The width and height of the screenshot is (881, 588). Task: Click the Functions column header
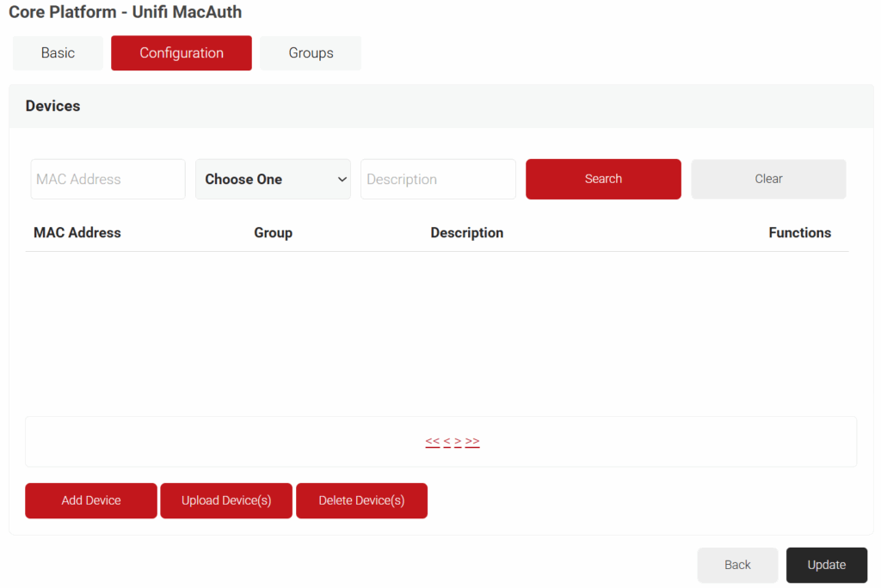tap(800, 232)
